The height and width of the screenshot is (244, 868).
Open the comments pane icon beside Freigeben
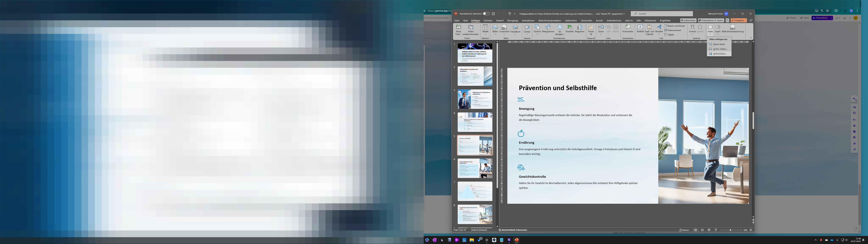727,20
